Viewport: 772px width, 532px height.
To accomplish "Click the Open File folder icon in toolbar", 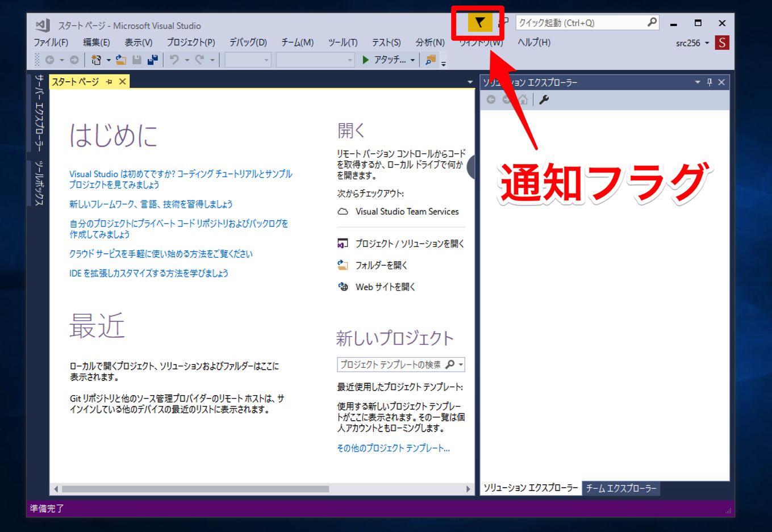I will pyautogui.click(x=120, y=60).
